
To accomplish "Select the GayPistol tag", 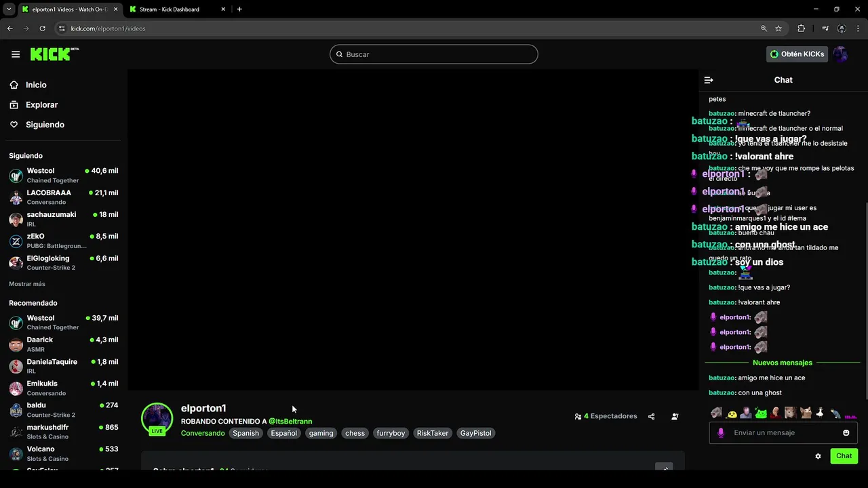I will 476,433.
